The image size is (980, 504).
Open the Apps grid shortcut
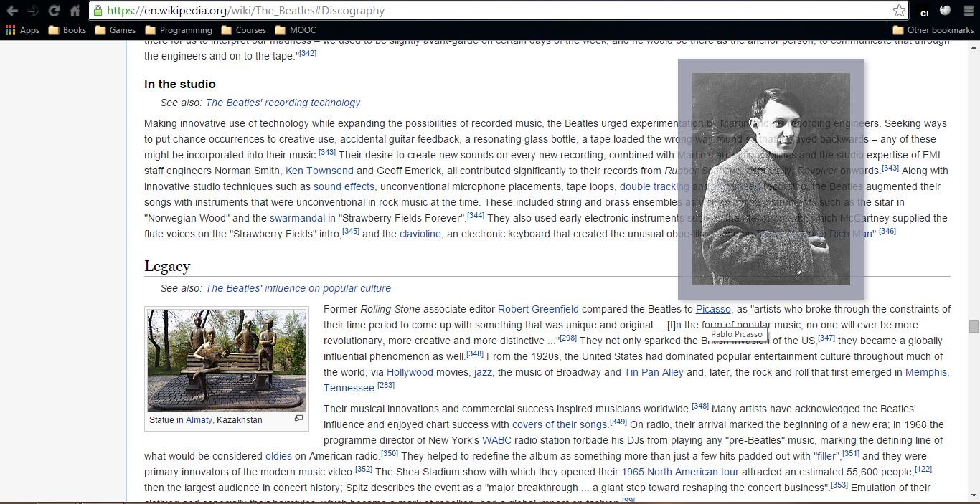[22, 30]
